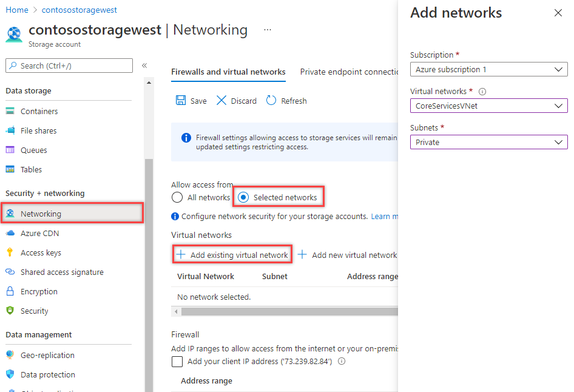This screenshot has height=392, width=574.
Task: Select the All networks radio option
Action: coord(177,197)
